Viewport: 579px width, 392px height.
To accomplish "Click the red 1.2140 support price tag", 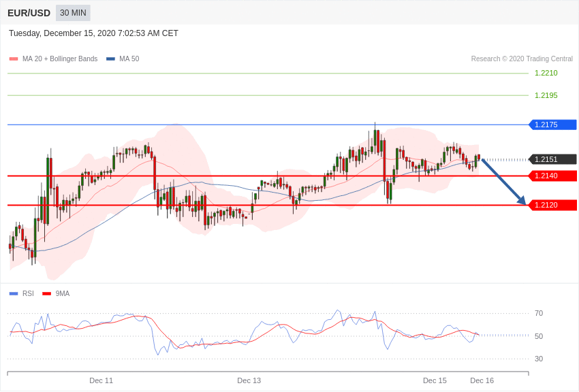I will coord(553,176).
